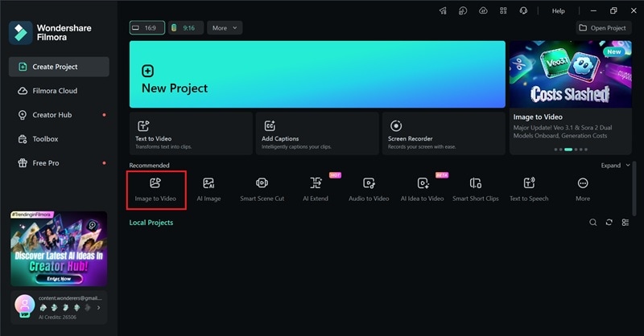Start the AI Extend feature
The height and width of the screenshot is (336, 644).
coord(316,190)
